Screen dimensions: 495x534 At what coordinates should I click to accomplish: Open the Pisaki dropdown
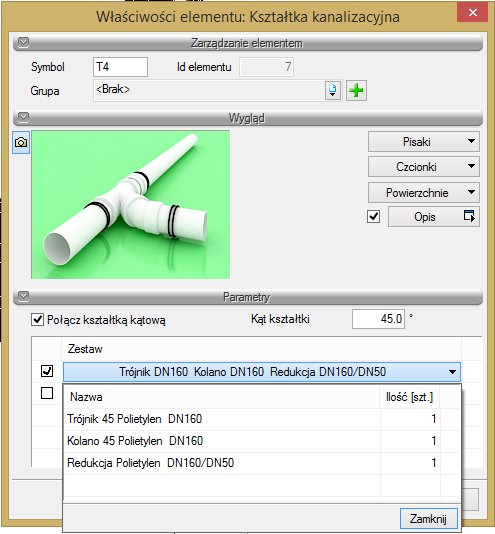[424, 142]
